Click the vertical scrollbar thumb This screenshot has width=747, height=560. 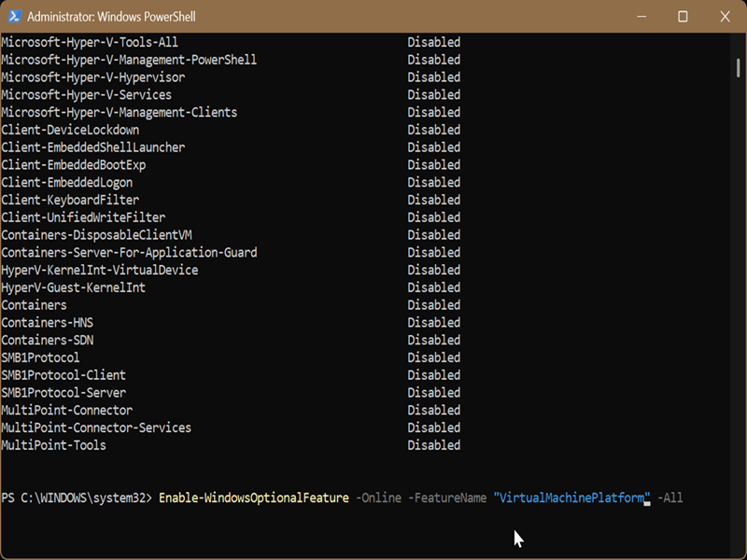pos(738,67)
